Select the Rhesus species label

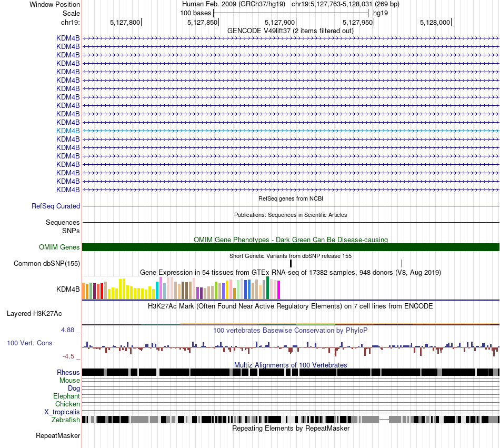68,372
